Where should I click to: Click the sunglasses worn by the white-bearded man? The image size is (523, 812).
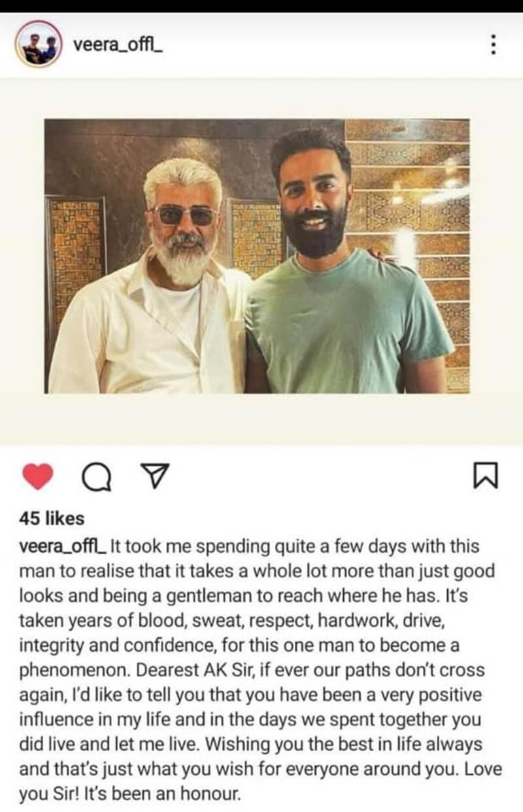click(x=182, y=215)
